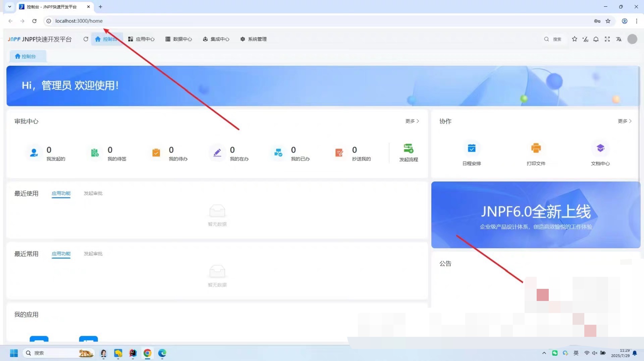This screenshot has height=361, width=644.
Task: Open the 集成中心 menu
Action: (216, 39)
